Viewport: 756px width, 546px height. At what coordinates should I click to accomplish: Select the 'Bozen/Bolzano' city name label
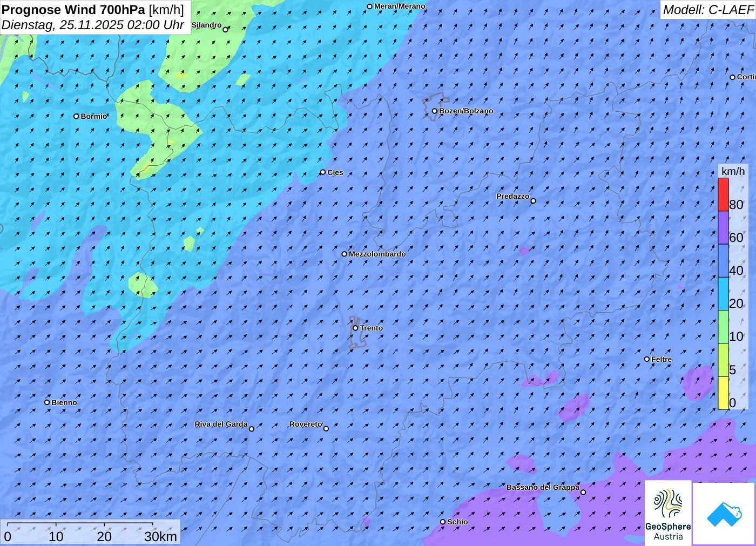[x=466, y=111]
